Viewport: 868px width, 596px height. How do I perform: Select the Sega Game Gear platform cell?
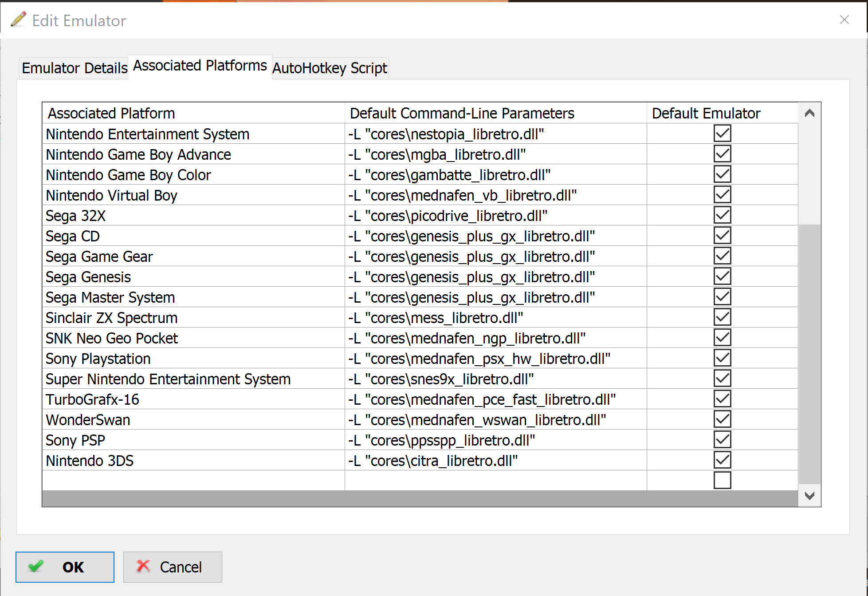coord(193,256)
